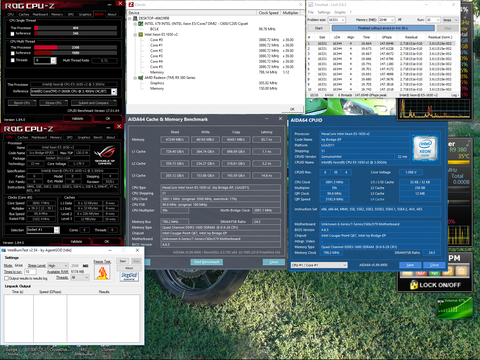Click the About button in IntelBurnTest
This screenshot has height=360, width=480.
coord(129,268)
